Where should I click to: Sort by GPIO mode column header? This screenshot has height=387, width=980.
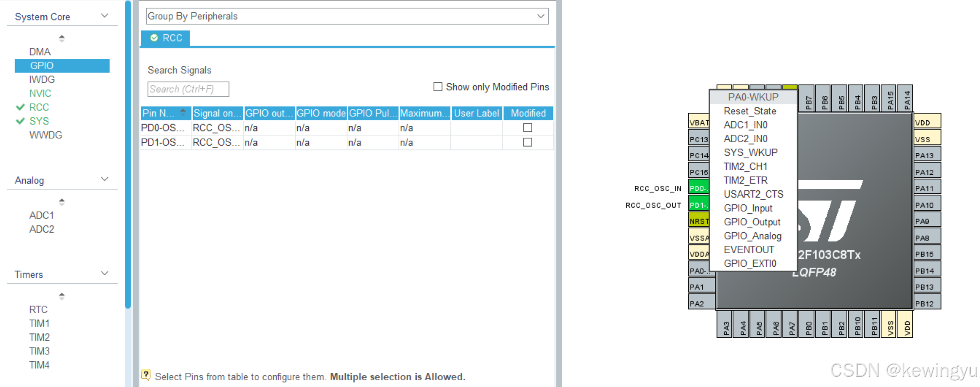click(x=321, y=113)
